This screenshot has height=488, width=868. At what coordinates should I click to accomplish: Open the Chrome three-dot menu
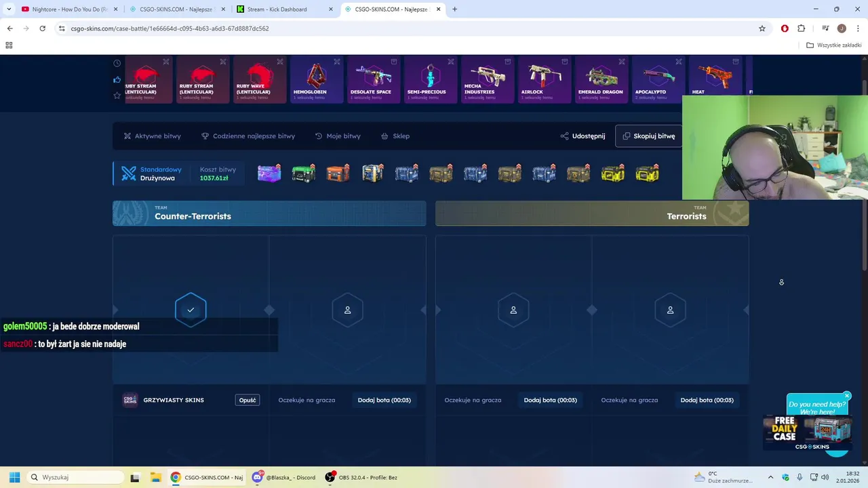pos(858,28)
